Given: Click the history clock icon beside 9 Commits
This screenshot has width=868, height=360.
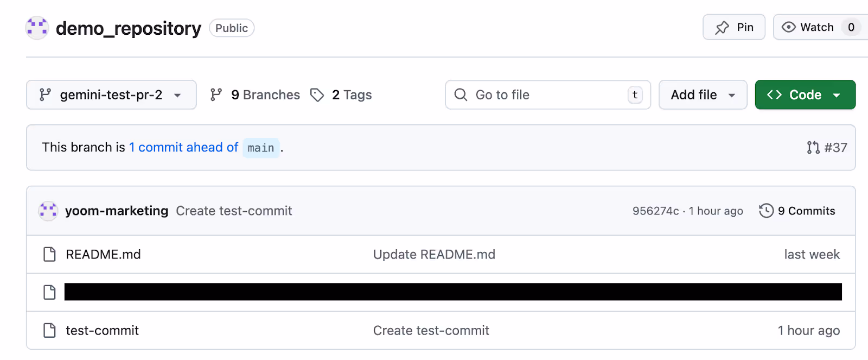Looking at the screenshot, I should pyautogui.click(x=766, y=211).
